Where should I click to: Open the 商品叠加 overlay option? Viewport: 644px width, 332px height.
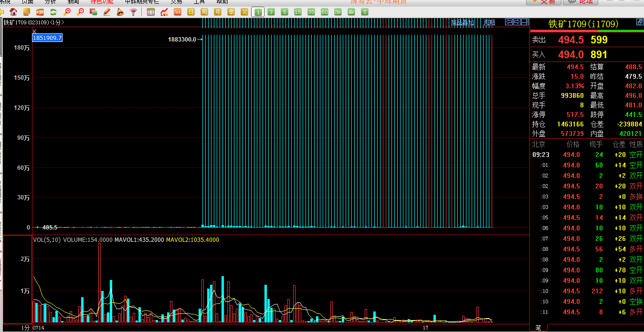pos(462,22)
